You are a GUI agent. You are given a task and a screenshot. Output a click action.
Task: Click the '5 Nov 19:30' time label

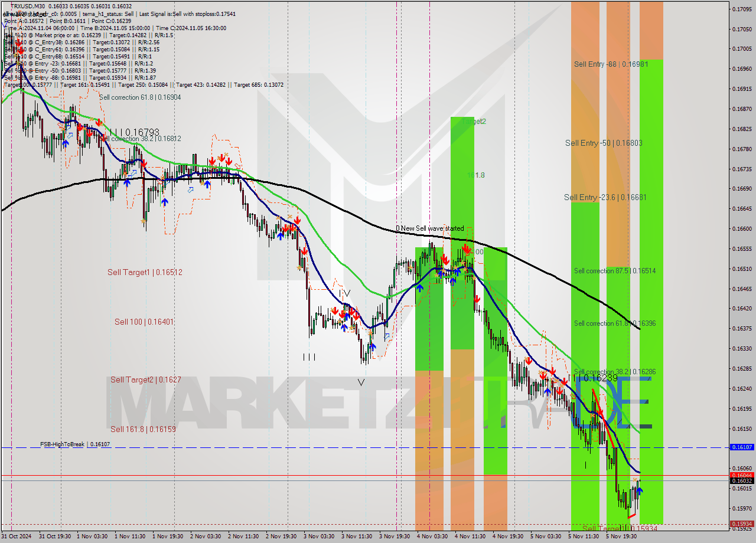[x=621, y=537]
